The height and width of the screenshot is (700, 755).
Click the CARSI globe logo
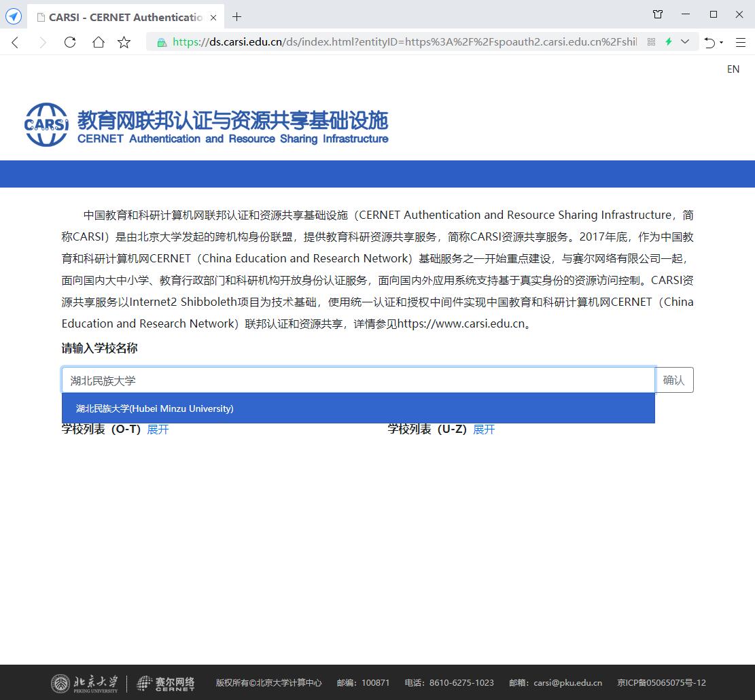point(46,124)
